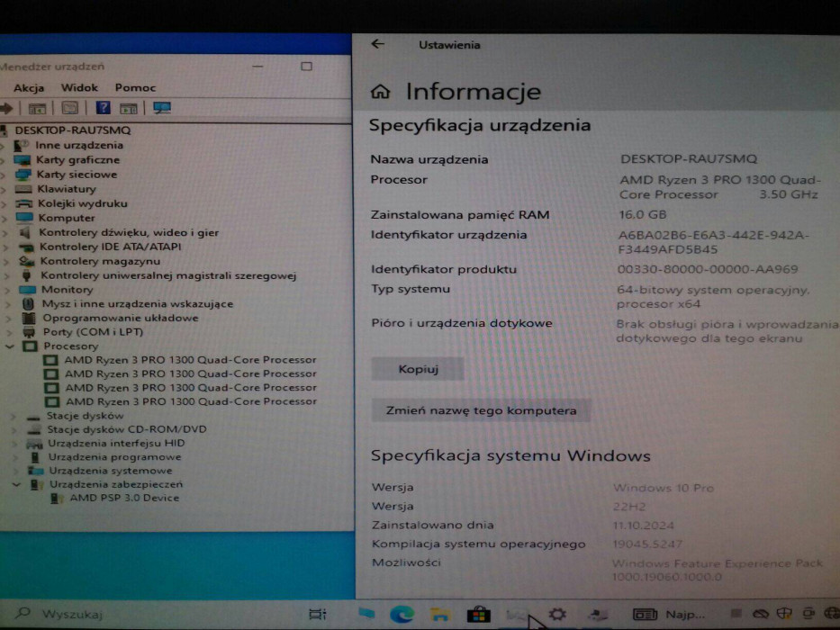Viewport: 840px width, 630px height.
Task: Select Kontrolery IDE ATA/ATAPI tree row
Action: 111,247
